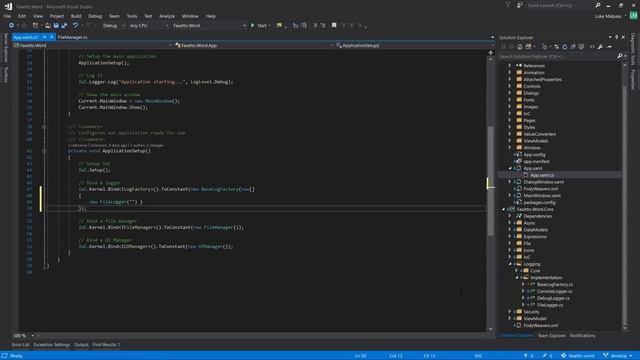Open the Any CPU platform dropdown
This screenshot has width=640, height=360.
pos(148,26)
